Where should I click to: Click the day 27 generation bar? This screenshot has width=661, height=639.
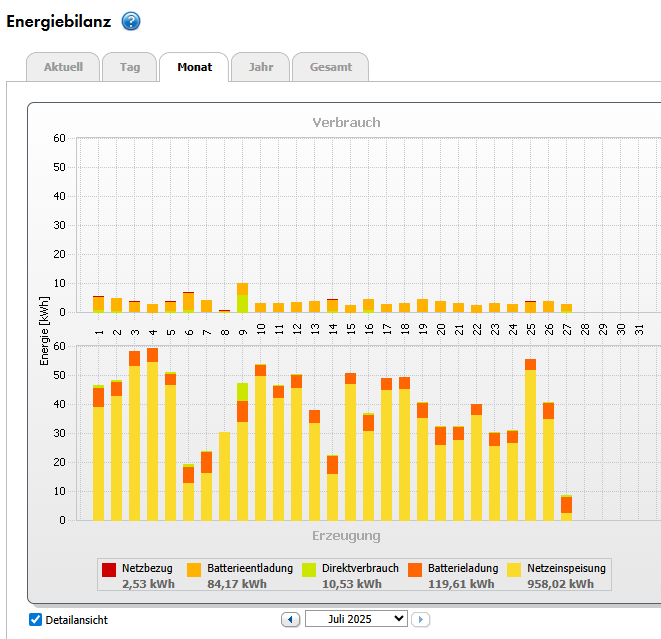pos(567,510)
